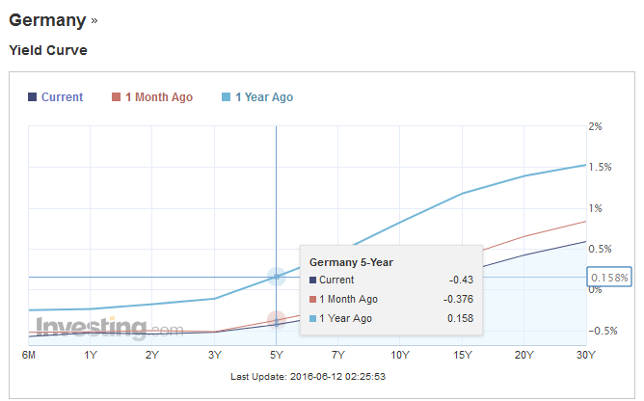Select the 5Y maturity axis label
The width and height of the screenshot is (644, 401).
276,355
